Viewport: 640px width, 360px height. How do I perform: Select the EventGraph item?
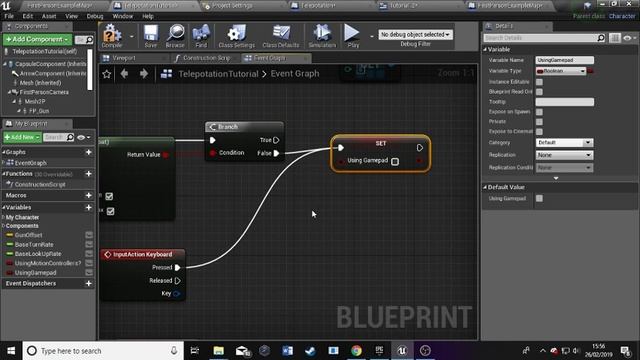[31, 163]
